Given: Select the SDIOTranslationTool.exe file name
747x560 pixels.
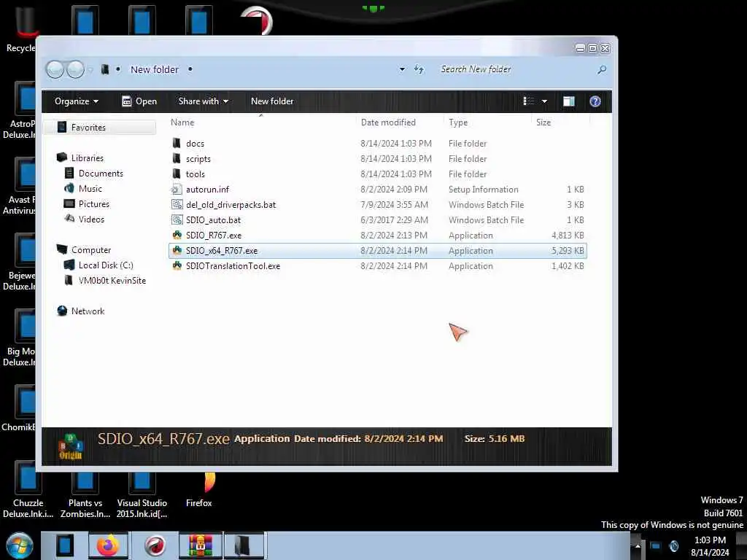Looking at the screenshot, I should point(233,265).
